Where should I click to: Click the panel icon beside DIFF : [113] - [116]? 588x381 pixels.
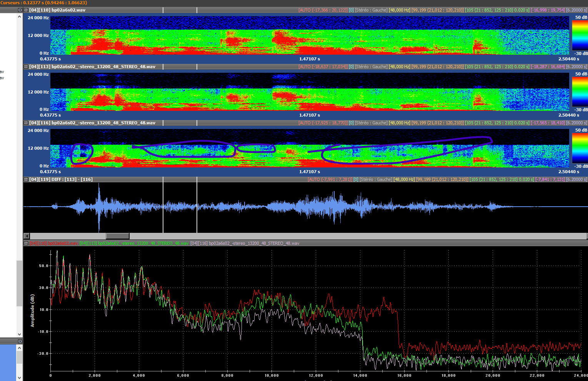[26, 179]
